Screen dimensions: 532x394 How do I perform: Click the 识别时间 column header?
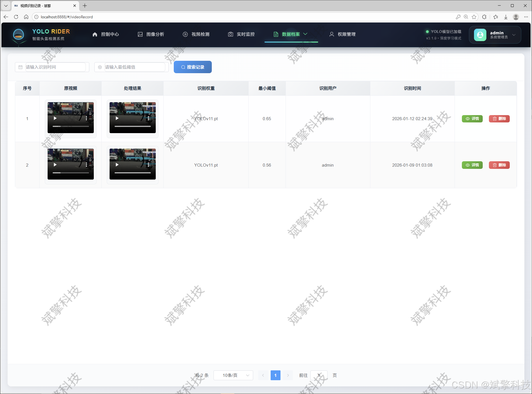[x=412, y=88]
